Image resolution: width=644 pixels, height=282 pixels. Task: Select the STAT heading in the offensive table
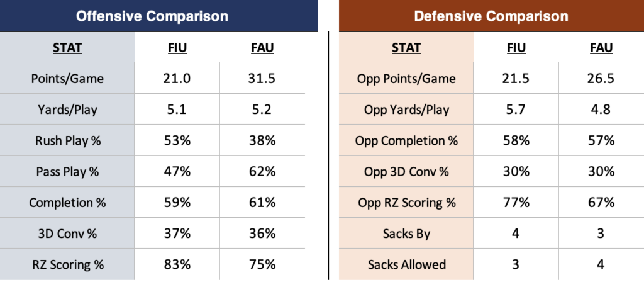(x=67, y=48)
